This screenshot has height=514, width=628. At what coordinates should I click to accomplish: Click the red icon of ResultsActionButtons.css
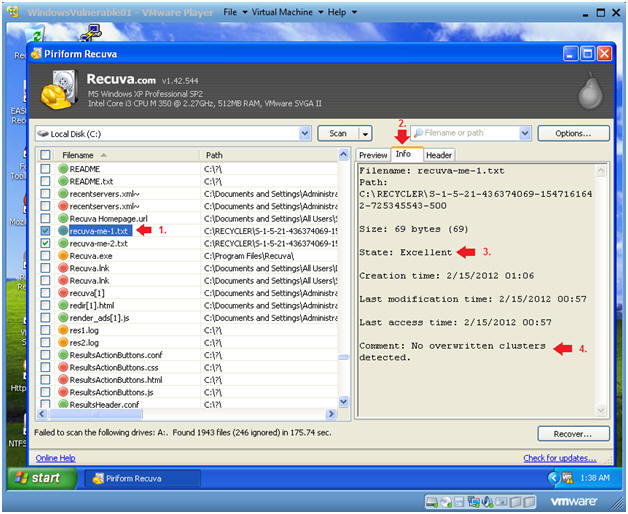coord(63,367)
